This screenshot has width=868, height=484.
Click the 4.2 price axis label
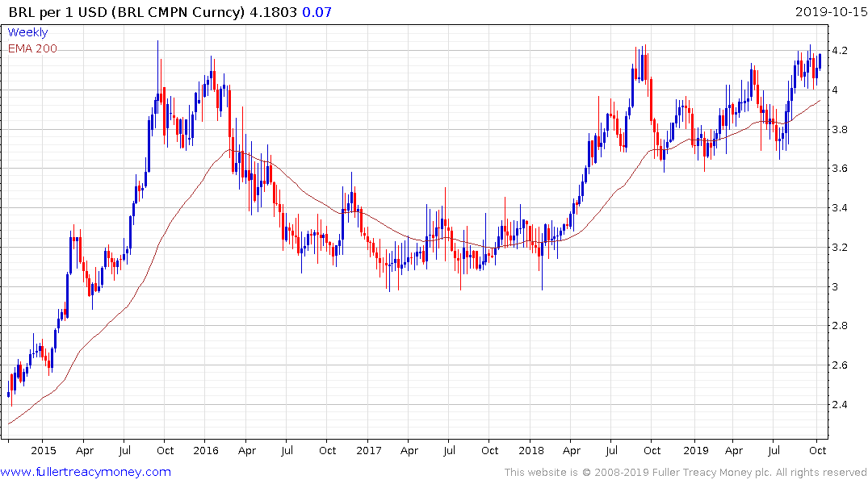coord(840,51)
